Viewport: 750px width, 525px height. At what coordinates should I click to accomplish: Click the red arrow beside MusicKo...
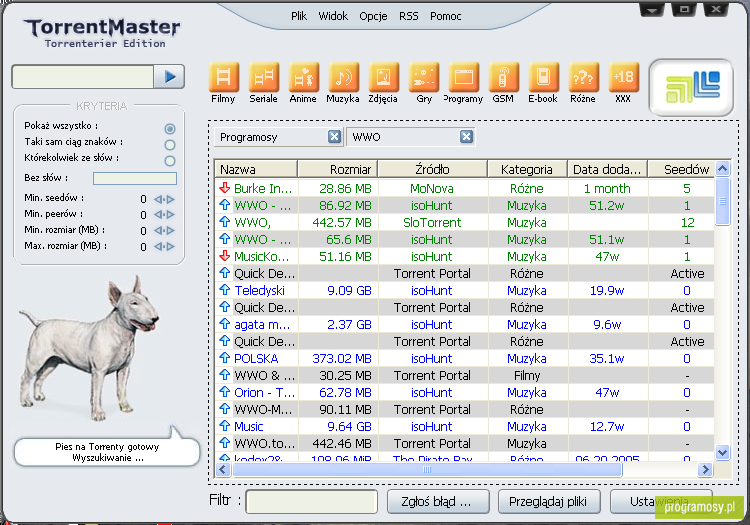(x=225, y=256)
